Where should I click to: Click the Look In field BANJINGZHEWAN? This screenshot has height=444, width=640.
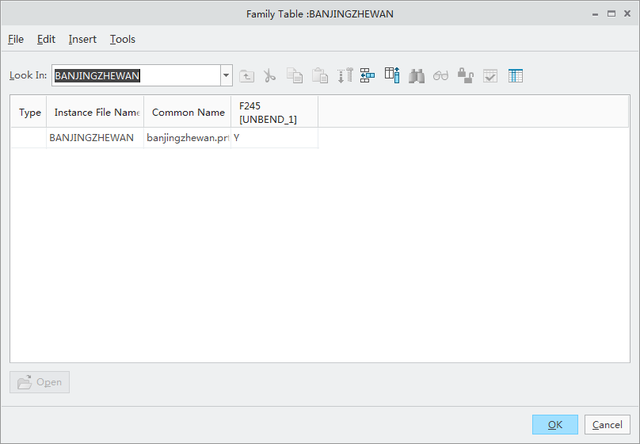(x=136, y=75)
